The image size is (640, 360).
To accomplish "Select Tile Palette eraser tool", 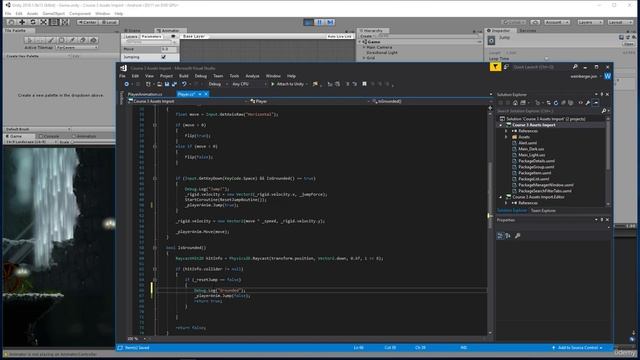I will tap(83, 40).
